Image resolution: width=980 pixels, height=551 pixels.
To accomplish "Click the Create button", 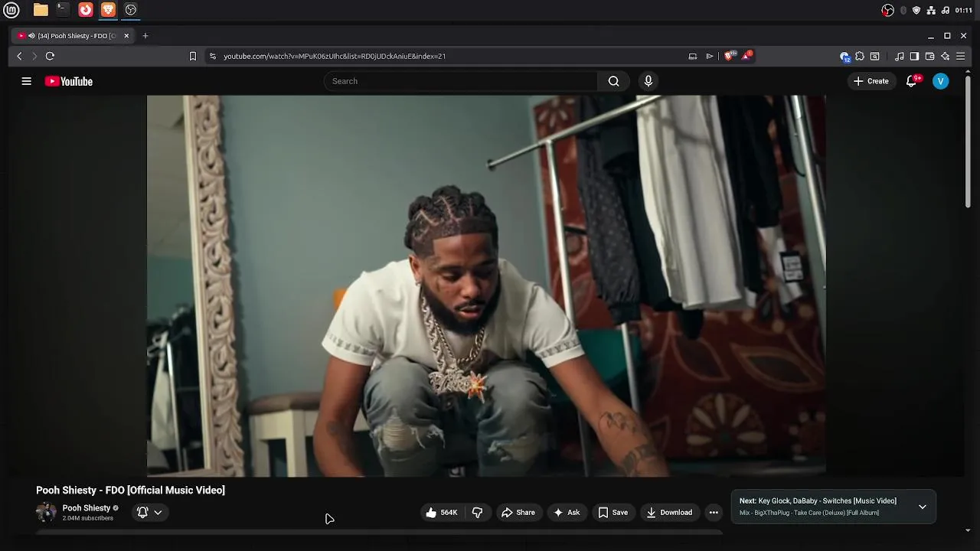I will point(871,81).
